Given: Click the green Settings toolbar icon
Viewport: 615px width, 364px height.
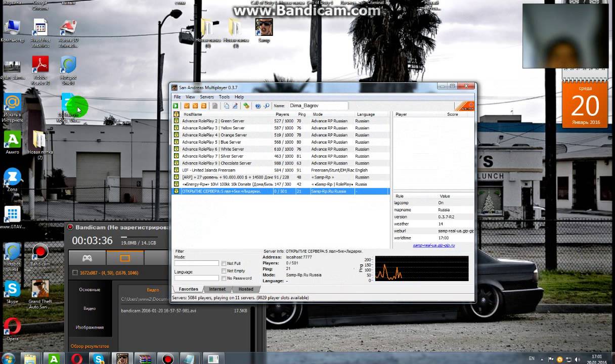Looking at the screenshot, I should (246, 106).
